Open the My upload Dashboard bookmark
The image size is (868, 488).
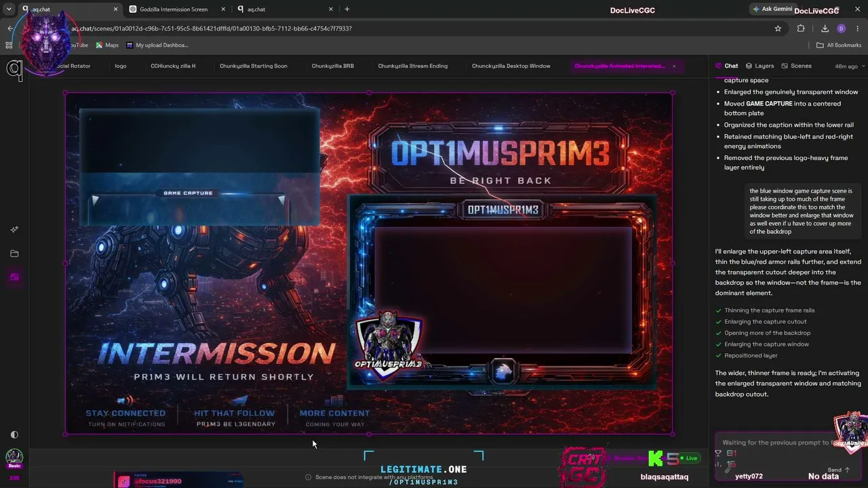157,45
